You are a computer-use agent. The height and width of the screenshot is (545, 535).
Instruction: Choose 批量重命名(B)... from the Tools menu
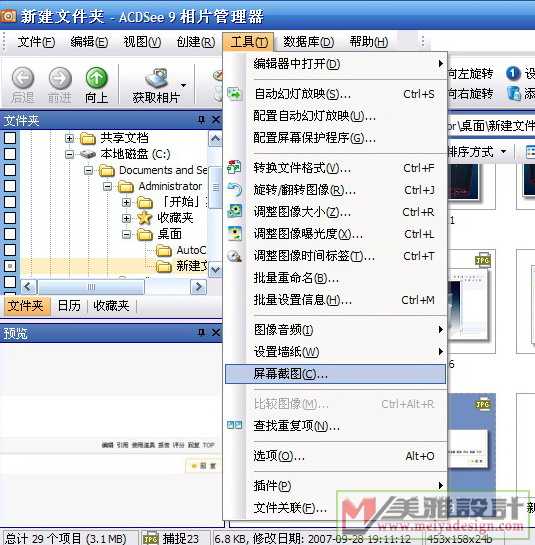tap(335, 278)
